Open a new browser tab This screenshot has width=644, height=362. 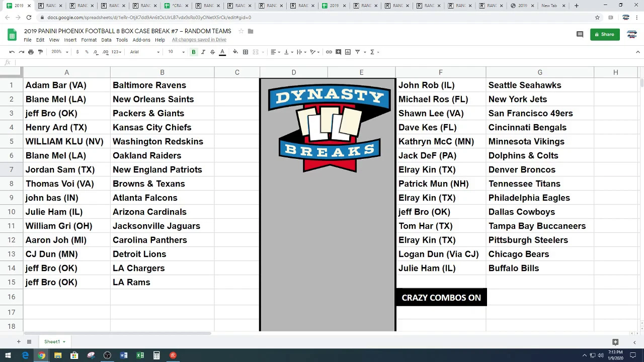coord(577,6)
